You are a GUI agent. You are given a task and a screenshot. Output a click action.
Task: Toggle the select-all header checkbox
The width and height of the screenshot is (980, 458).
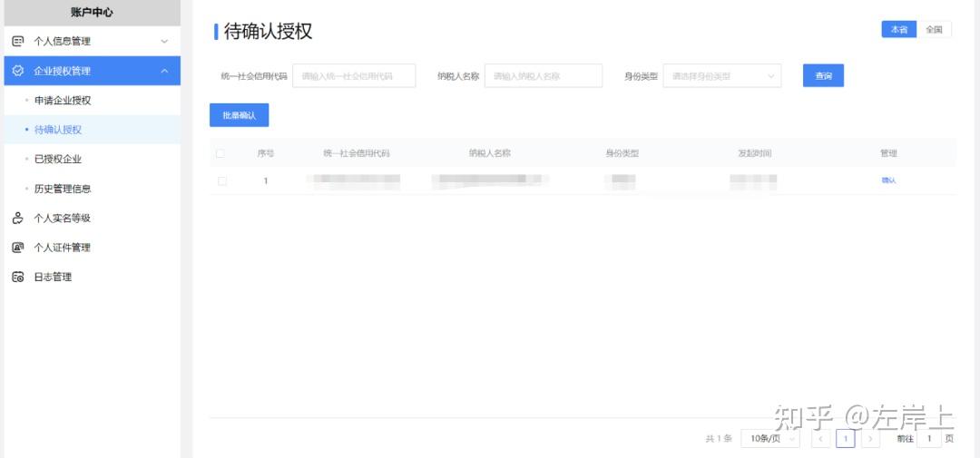pyautogui.click(x=220, y=153)
